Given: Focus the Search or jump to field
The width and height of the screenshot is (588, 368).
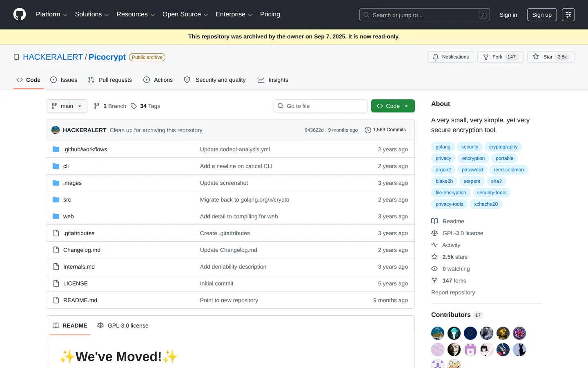Looking at the screenshot, I should [x=425, y=15].
